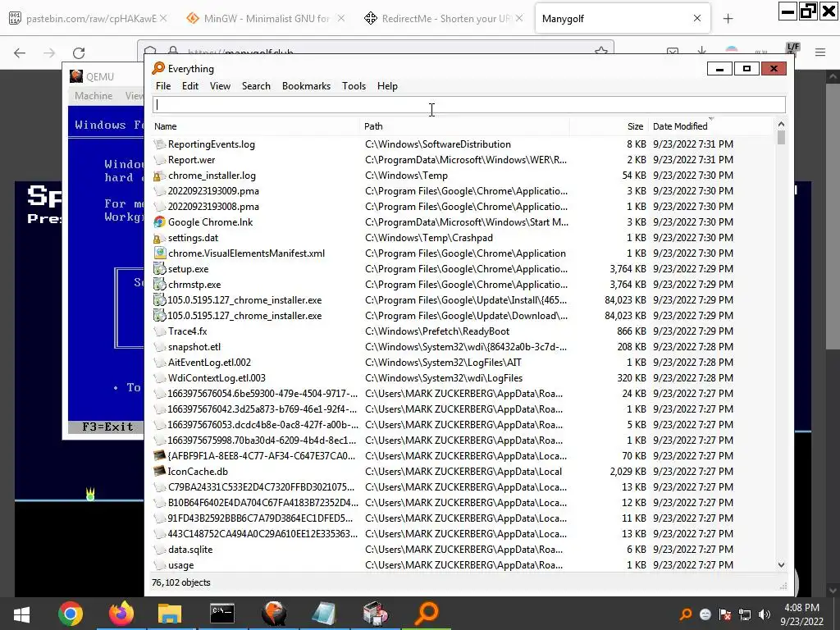The width and height of the screenshot is (840, 630).
Task: Select the snapshot.etl file row
Action: pos(443,347)
